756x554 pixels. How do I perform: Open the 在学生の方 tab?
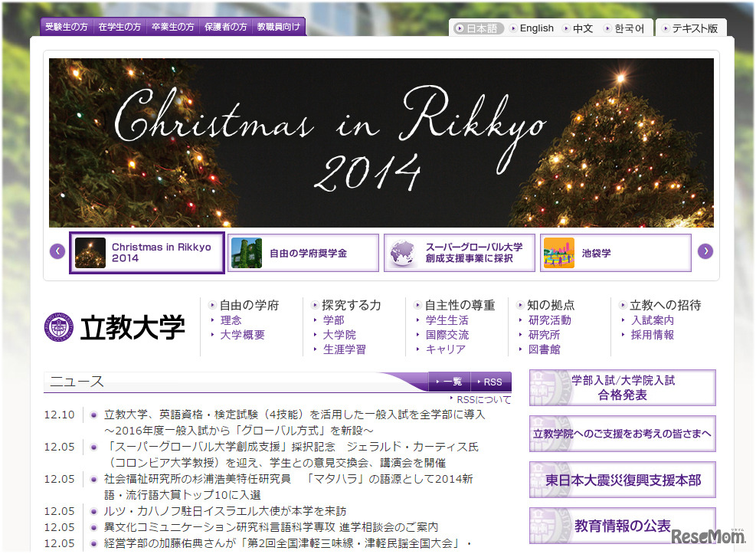tap(119, 27)
